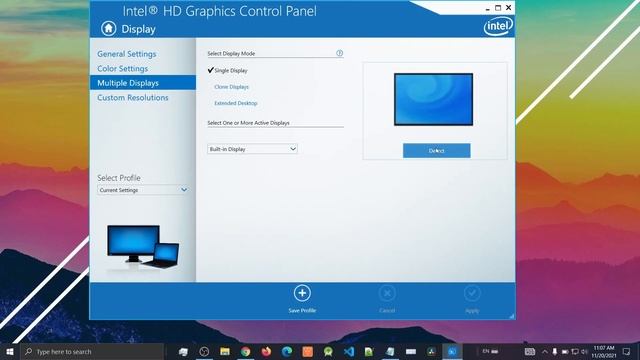Click the Cancel X icon

387,293
